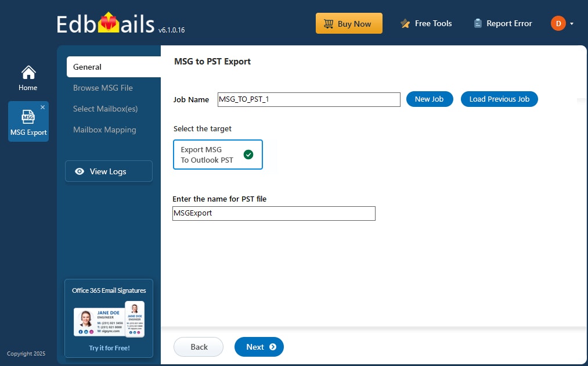Select the Mailbox Mapping step
The image size is (588, 366).
click(104, 130)
